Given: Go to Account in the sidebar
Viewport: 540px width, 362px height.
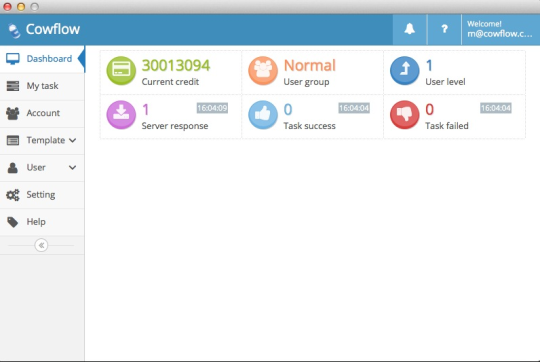Looking at the screenshot, I should pos(42,113).
